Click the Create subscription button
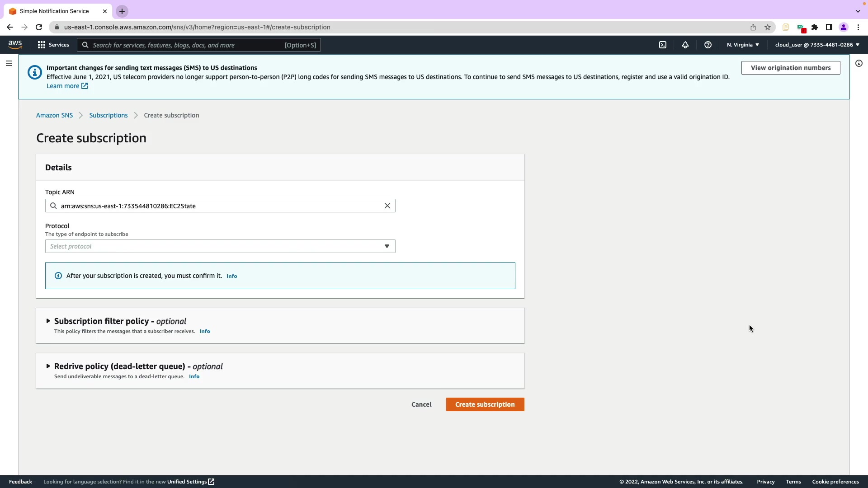The height and width of the screenshot is (488, 868). tap(485, 404)
